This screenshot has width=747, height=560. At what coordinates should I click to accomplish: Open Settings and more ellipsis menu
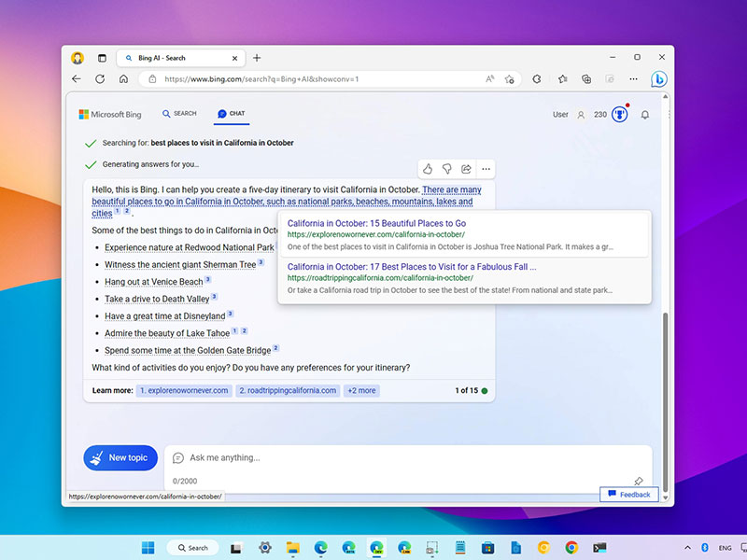pos(633,79)
